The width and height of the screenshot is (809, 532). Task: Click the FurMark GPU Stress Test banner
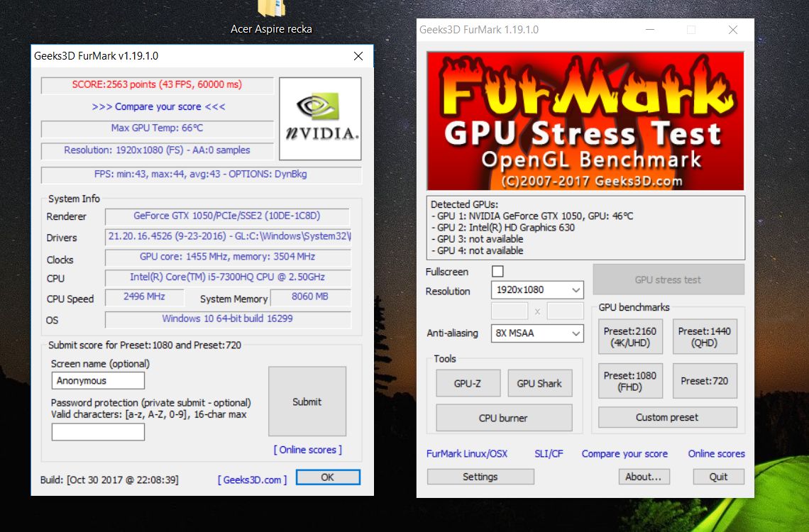(585, 121)
